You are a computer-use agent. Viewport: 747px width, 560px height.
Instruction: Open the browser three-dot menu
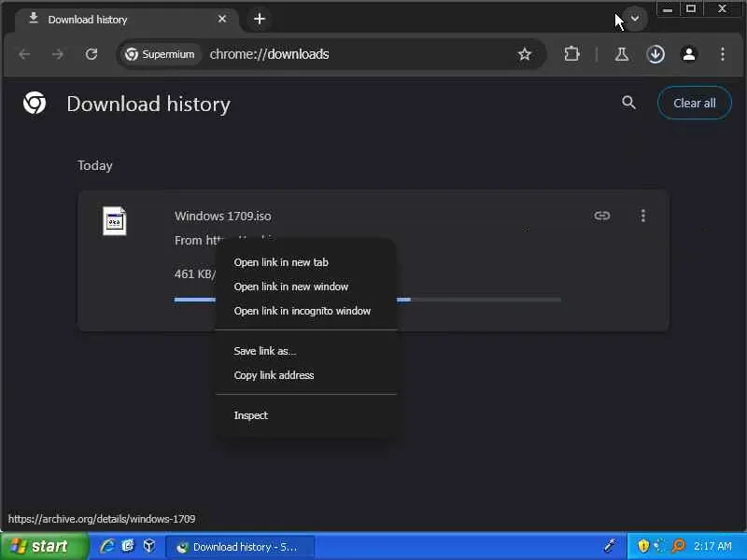coord(723,54)
